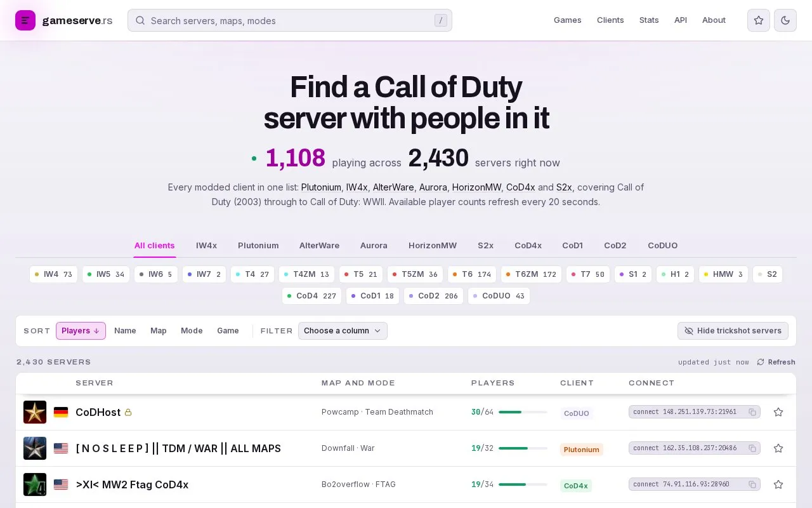Toggle dark mode moon icon

tap(785, 20)
